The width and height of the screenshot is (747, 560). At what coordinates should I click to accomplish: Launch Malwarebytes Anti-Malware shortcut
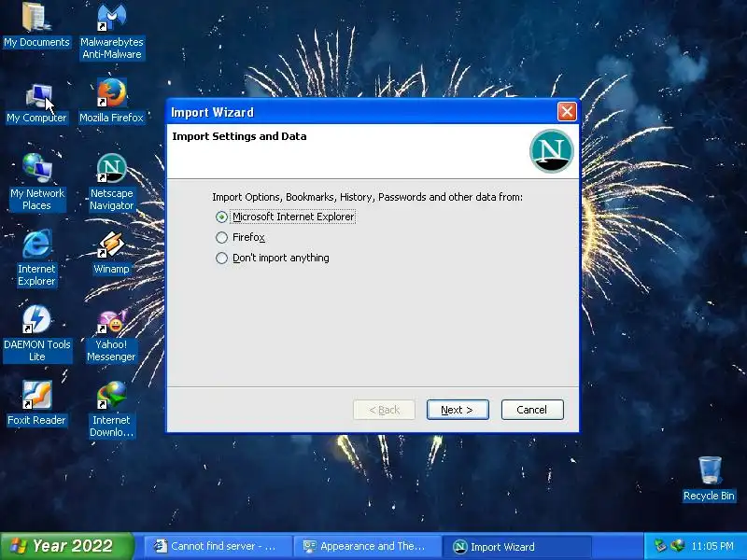(x=111, y=32)
